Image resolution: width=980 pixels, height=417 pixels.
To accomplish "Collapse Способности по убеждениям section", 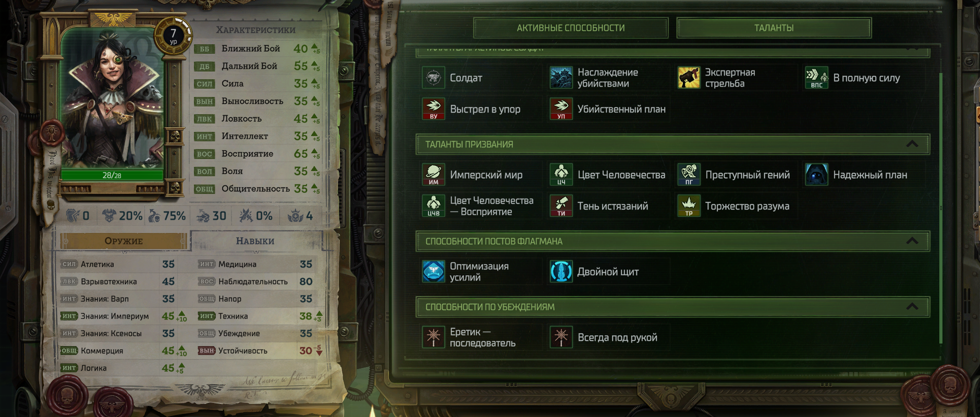I will pyautogui.click(x=912, y=306).
